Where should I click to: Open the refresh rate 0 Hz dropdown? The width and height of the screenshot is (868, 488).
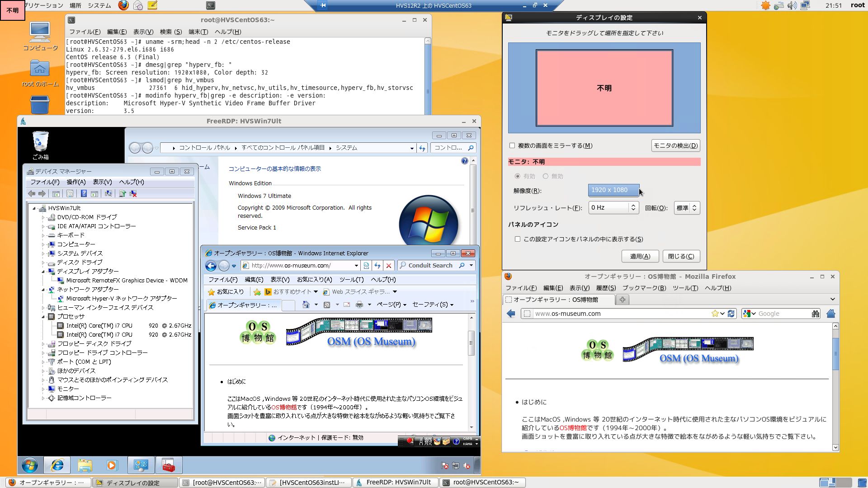(613, 208)
